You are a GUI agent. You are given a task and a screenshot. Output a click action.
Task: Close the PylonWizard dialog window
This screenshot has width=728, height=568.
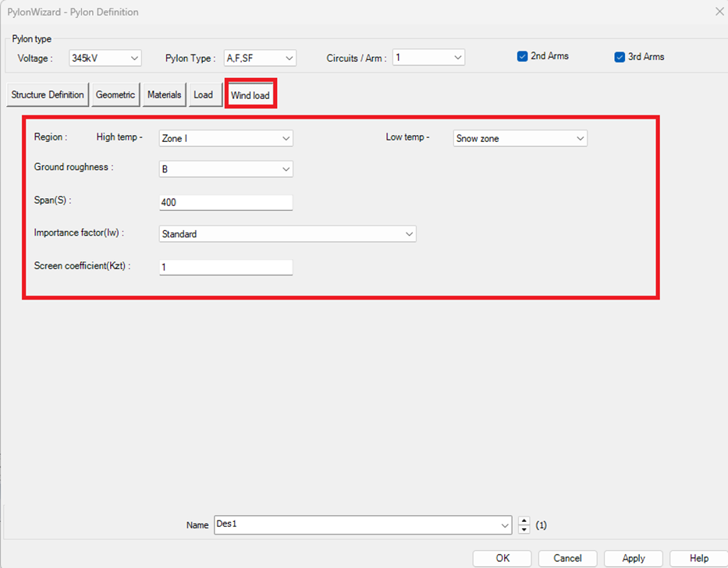click(719, 12)
